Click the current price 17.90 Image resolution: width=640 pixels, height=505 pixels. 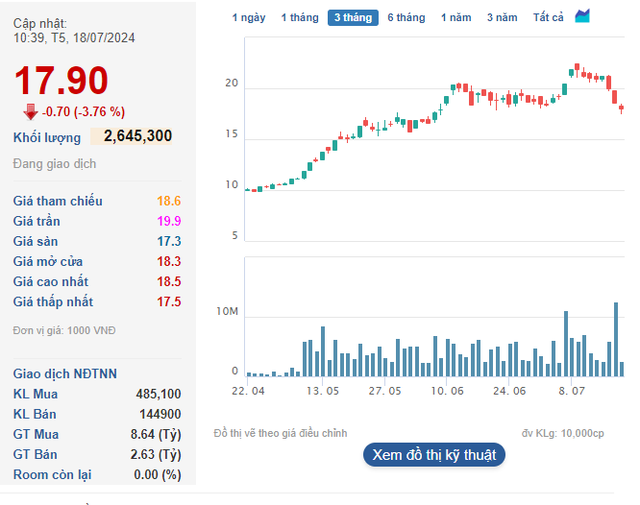(x=61, y=80)
